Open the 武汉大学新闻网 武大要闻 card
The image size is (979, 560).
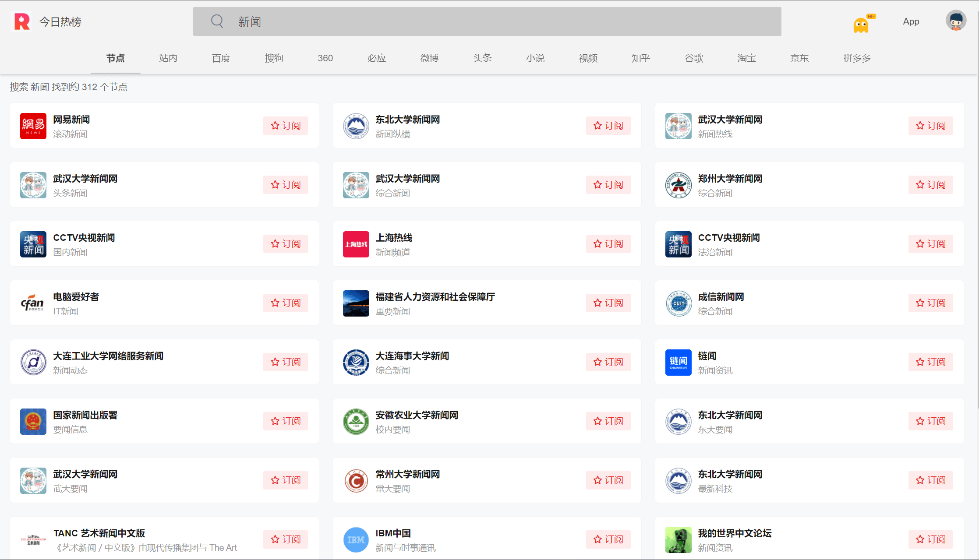164,480
